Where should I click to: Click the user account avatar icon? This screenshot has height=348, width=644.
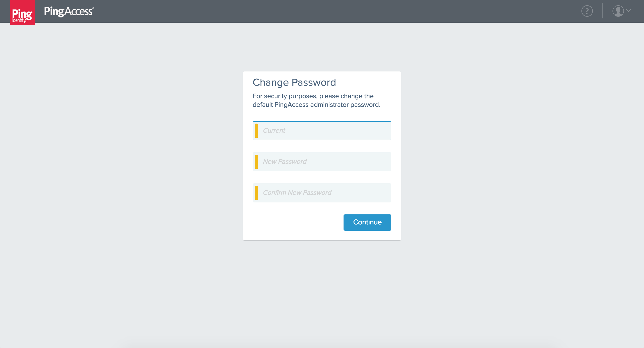pos(618,11)
